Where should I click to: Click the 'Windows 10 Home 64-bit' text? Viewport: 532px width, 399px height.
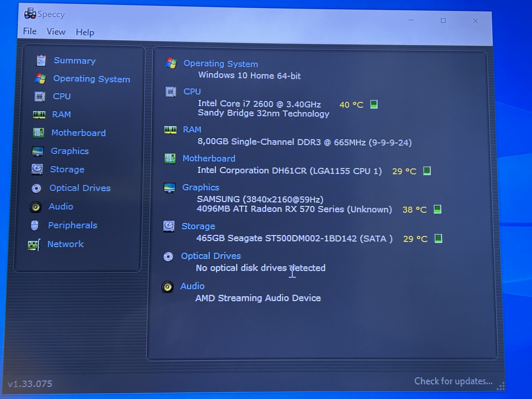click(x=249, y=75)
